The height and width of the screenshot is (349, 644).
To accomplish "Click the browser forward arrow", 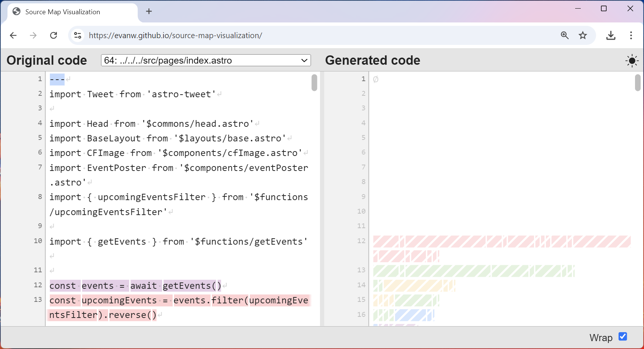I will (33, 36).
